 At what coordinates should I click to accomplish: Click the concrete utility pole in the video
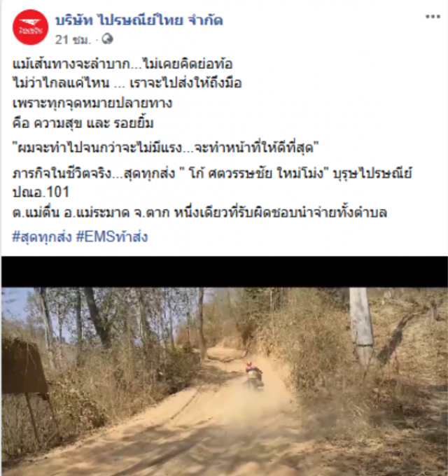click(362, 326)
